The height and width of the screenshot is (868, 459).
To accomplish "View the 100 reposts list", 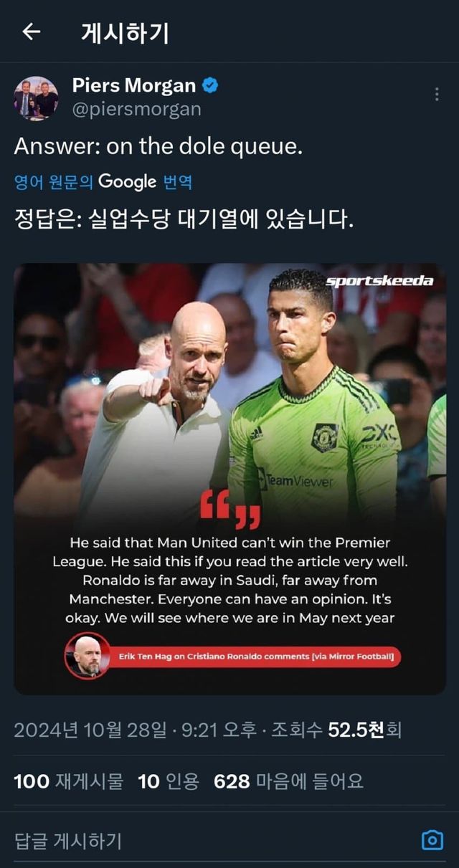I will pyautogui.click(x=69, y=781).
